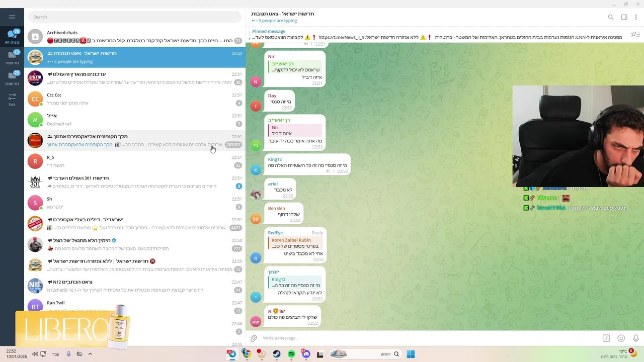The width and height of the screenshot is (644, 362).
Task: Click Telegram icon in the taskbar
Action: [x=231, y=354]
